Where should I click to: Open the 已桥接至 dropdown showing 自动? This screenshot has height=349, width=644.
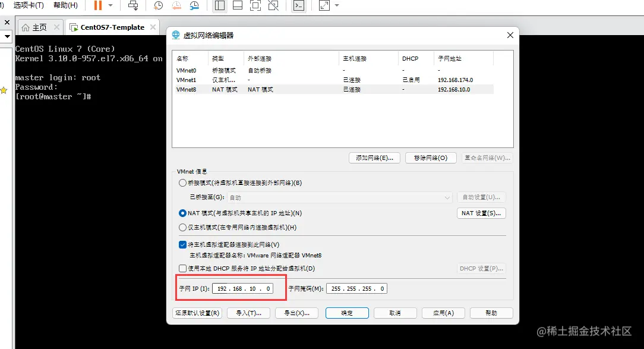tap(339, 197)
